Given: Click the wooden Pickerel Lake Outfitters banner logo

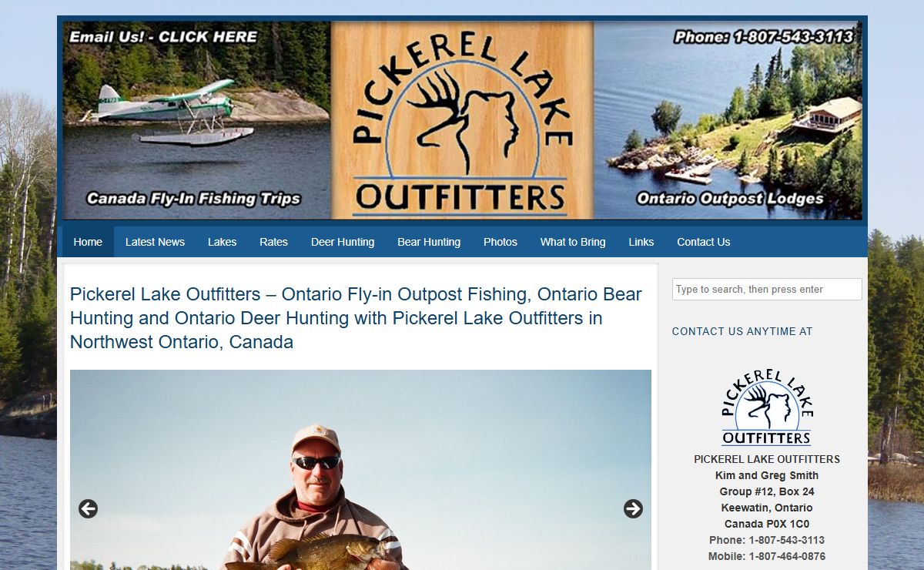Looking at the screenshot, I should point(463,120).
